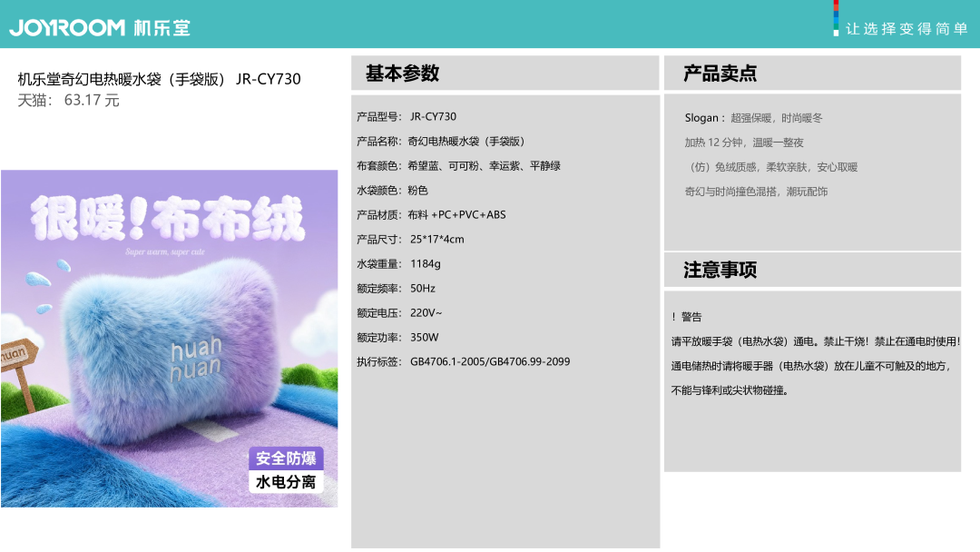Viewport: 980px width, 552px height.
Task: Click the 水电分离 white badge
Action: tap(286, 482)
